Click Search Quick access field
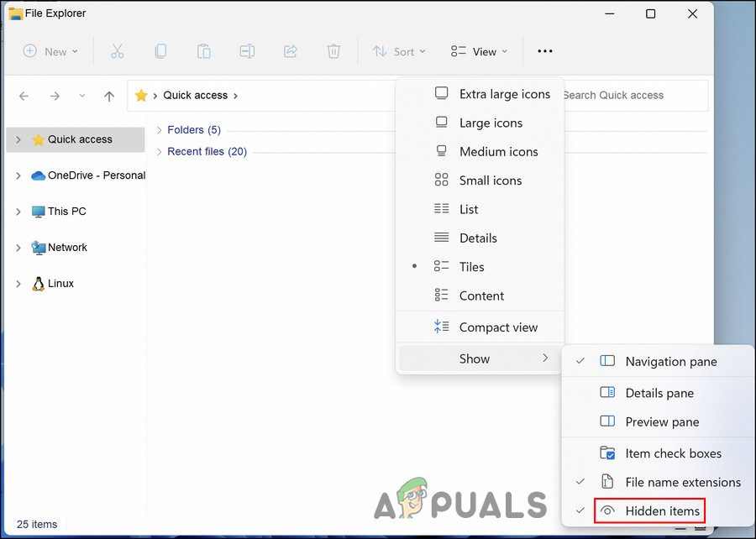Screen dimensions: 756x539 pyautogui.click(x=636, y=96)
